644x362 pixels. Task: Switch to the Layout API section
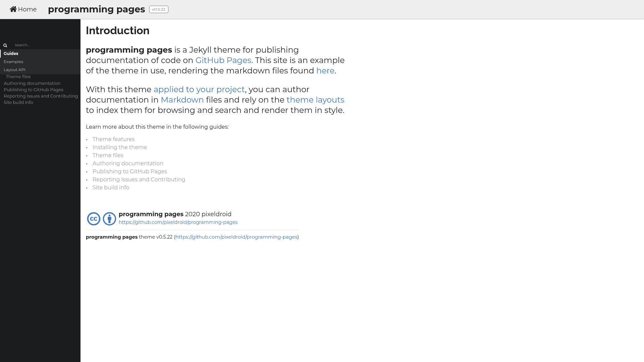tap(40, 70)
